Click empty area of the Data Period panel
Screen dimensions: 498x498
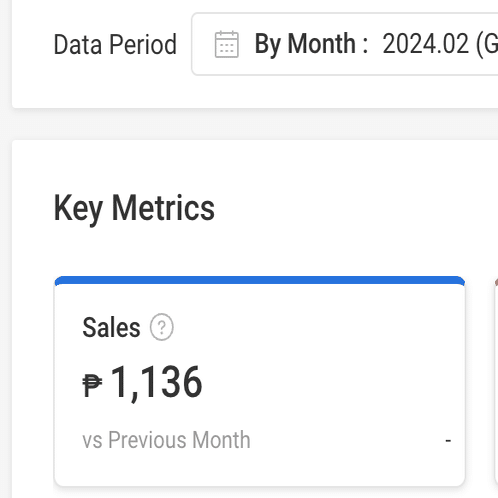point(100,90)
